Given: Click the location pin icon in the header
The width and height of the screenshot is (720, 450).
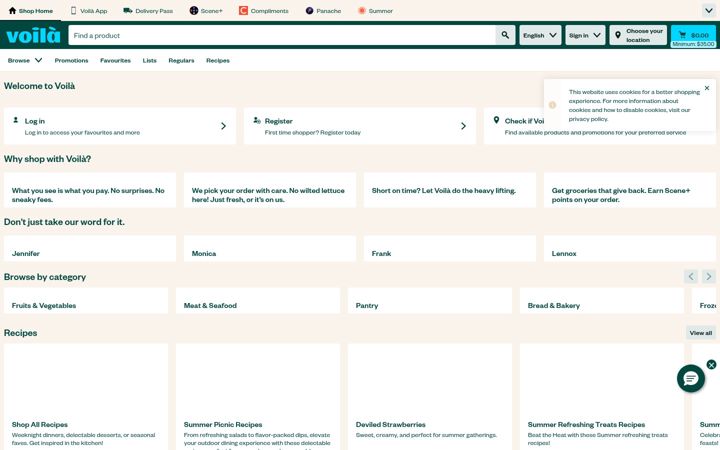Looking at the screenshot, I should (618, 35).
